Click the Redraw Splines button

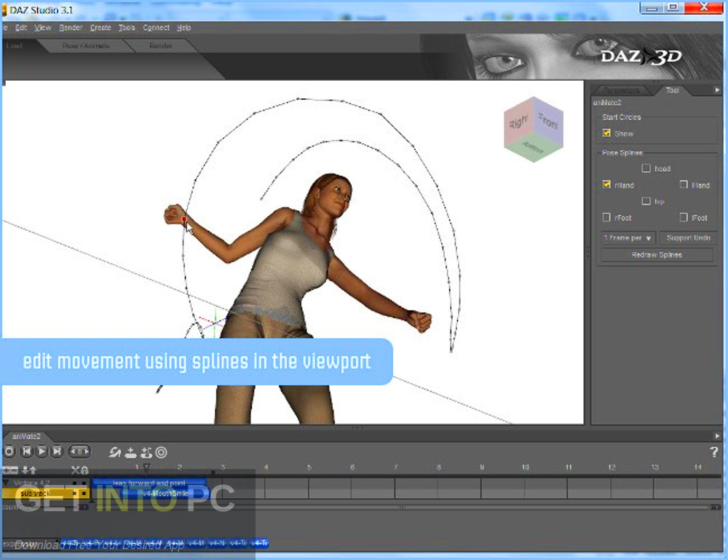(657, 255)
